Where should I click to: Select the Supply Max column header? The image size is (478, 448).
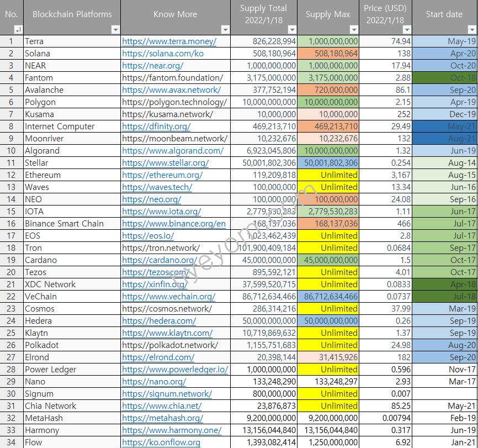point(328,17)
